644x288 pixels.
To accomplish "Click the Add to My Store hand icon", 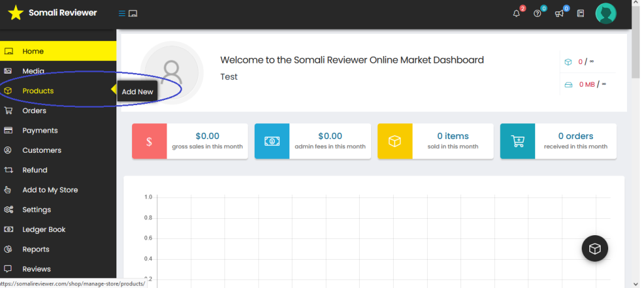I will point(8,190).
